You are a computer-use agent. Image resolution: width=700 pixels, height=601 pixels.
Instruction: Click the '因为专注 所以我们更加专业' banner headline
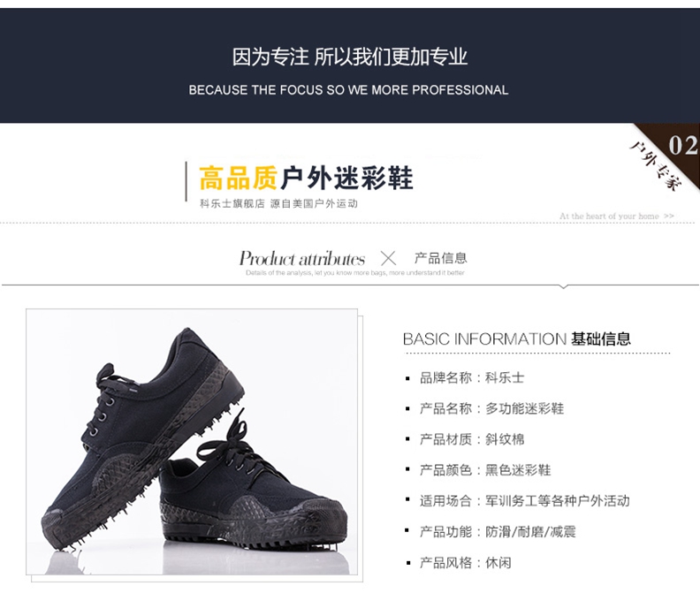tap(349, 57)
